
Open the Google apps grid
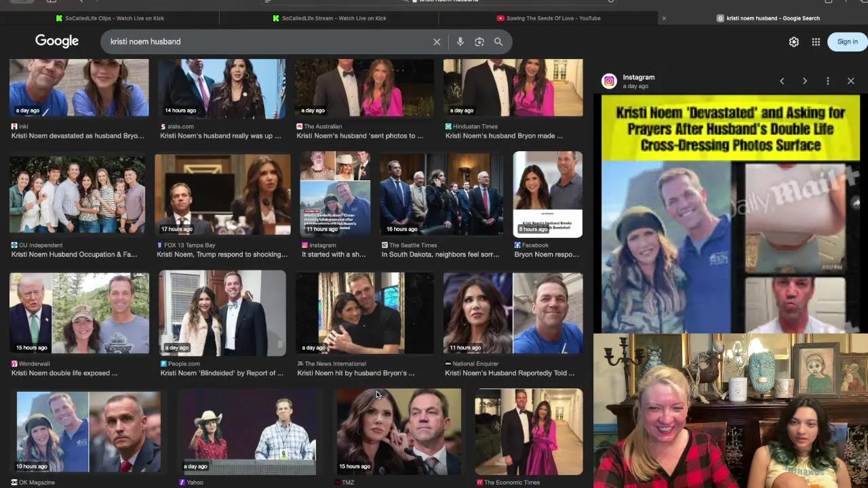(816, 42)
